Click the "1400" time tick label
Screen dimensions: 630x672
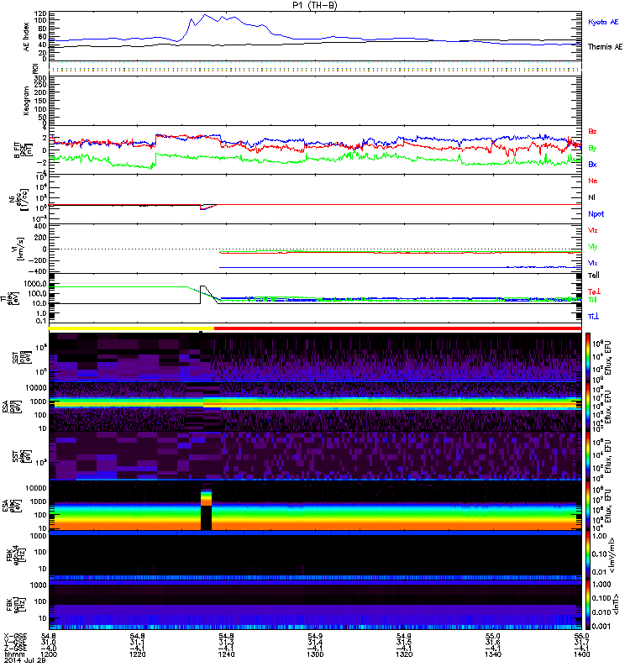pyautogui.click(x=581, y=654)
